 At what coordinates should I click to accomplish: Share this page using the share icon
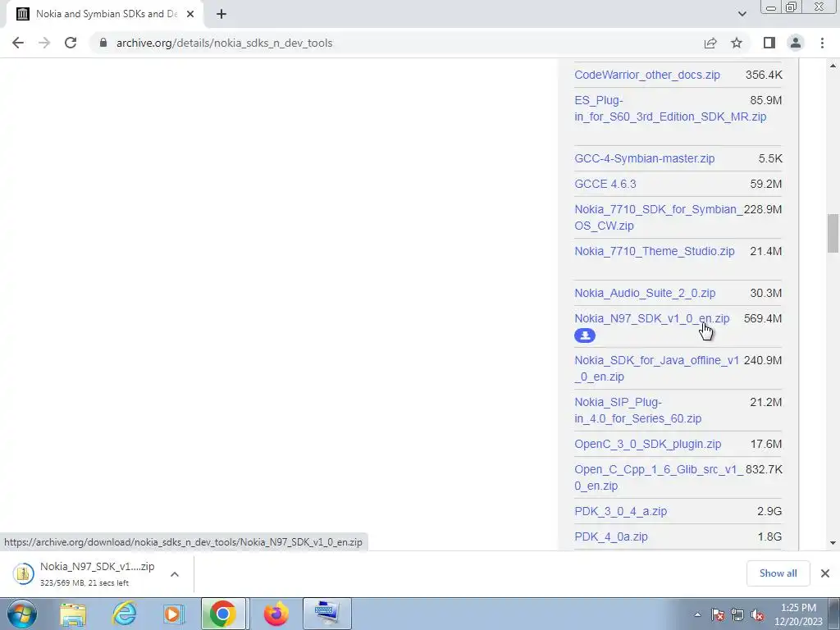(710, 43)
